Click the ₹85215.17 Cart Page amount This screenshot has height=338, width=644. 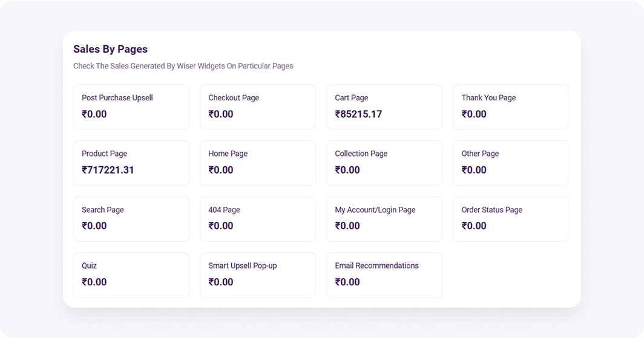pyautogui.click(x=358, y=114)
